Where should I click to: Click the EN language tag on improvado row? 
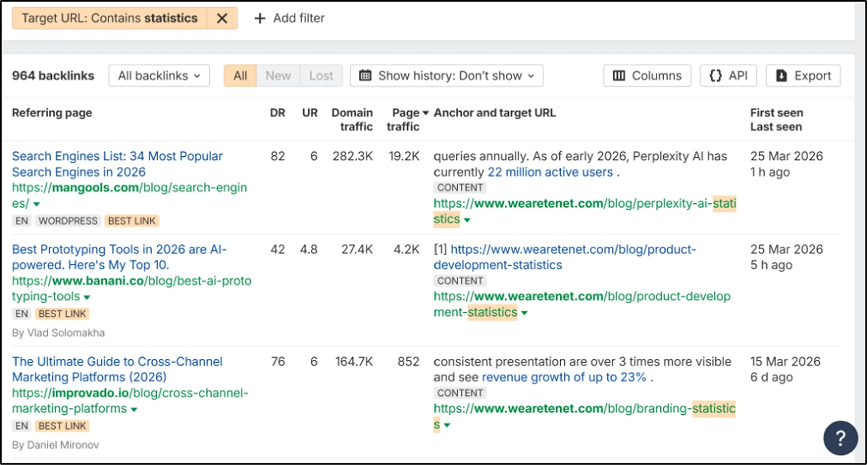pyautogui.click(x=22, y=426)
